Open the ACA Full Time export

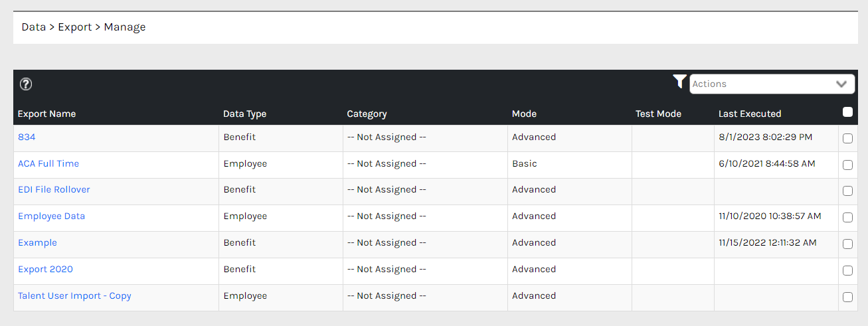pyautogui.click(x=48, y=163)
